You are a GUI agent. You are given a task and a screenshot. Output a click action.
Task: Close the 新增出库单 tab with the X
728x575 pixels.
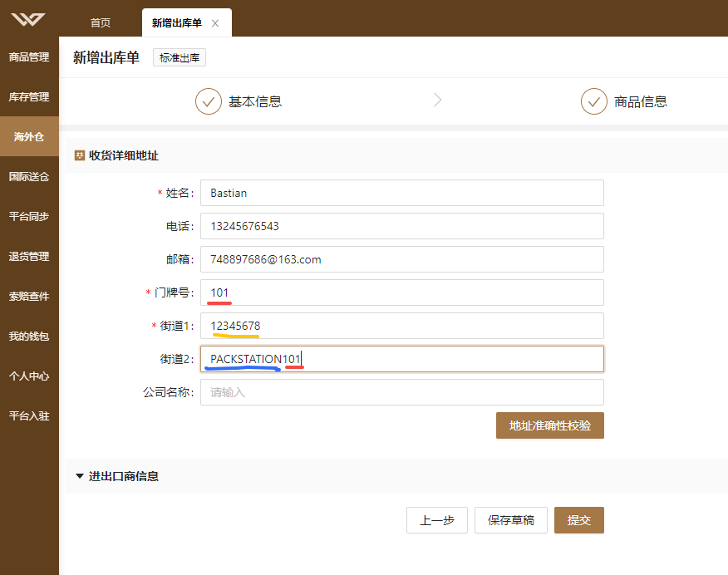[x=215, y=23]
